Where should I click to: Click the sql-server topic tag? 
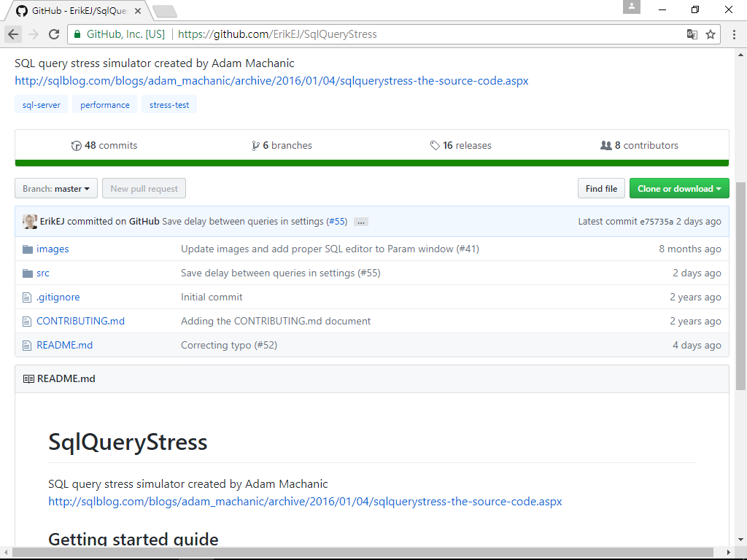tap(41, 104)
